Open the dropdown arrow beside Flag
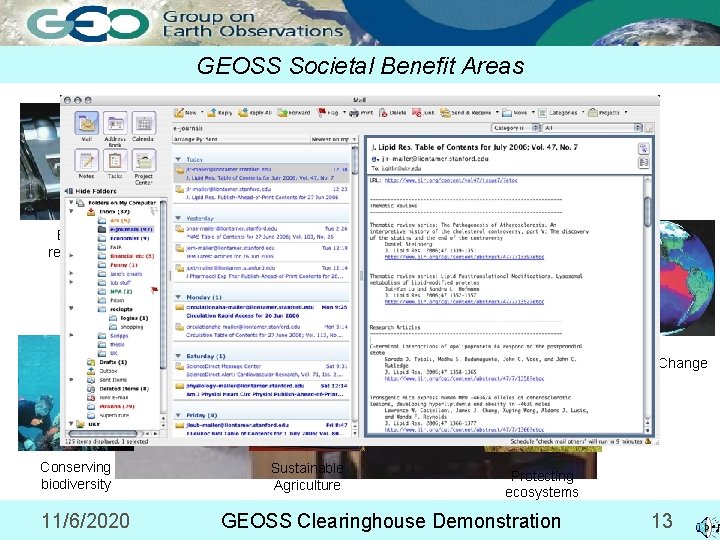 coord(344,112)
